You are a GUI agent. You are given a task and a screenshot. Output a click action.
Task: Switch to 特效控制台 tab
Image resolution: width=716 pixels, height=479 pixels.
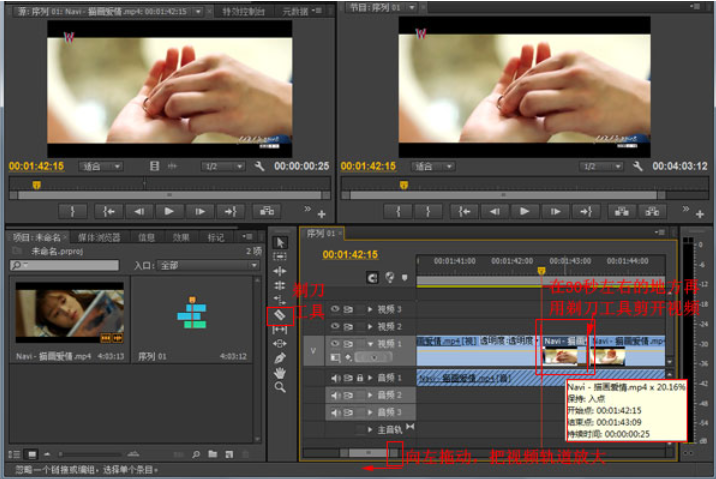point(243,11)
